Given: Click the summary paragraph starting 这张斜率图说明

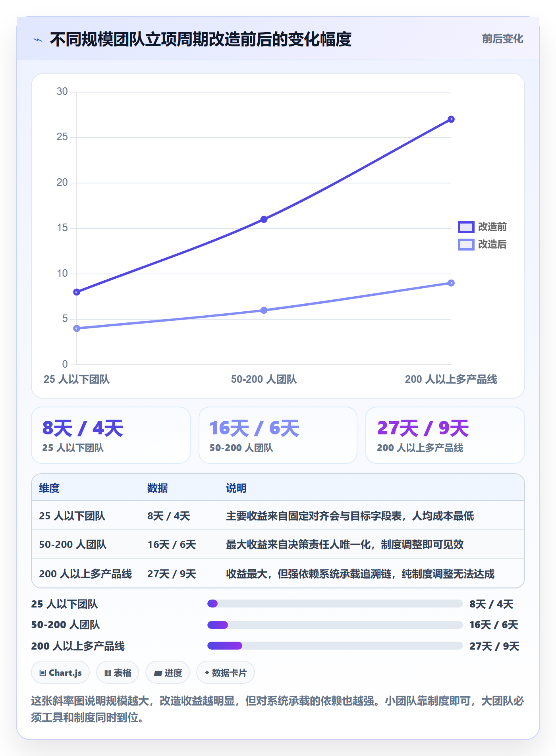Looking at the screenshot, I should click(278, 709).
